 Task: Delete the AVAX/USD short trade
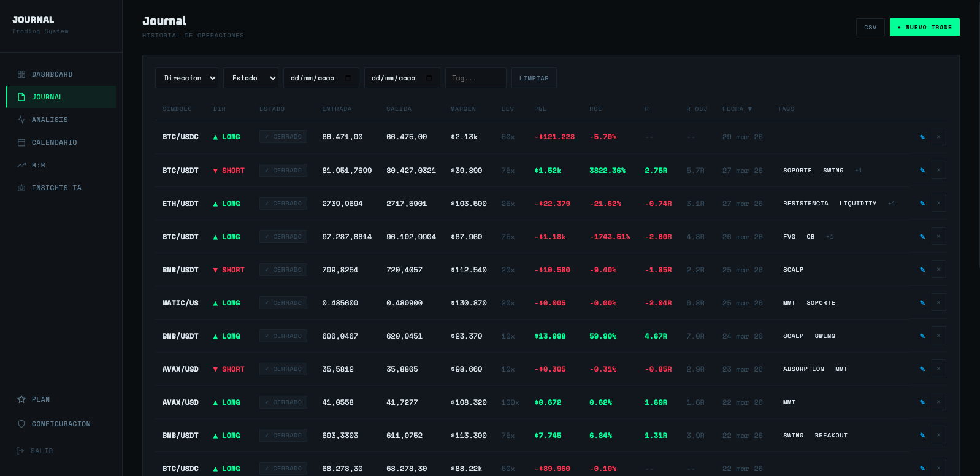(x=938, y=369)
